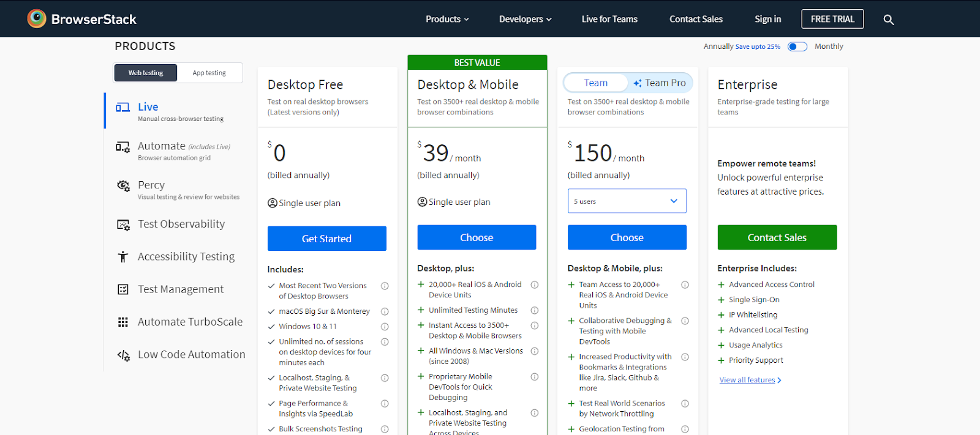
Task: Switch to the Web testing tab
Action: click(x=146, y=73)
